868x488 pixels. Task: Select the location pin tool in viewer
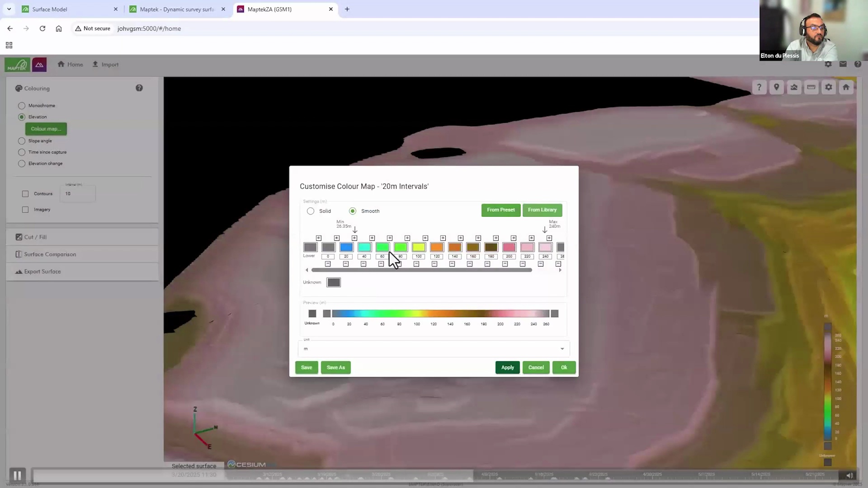[x=777, y=88]
